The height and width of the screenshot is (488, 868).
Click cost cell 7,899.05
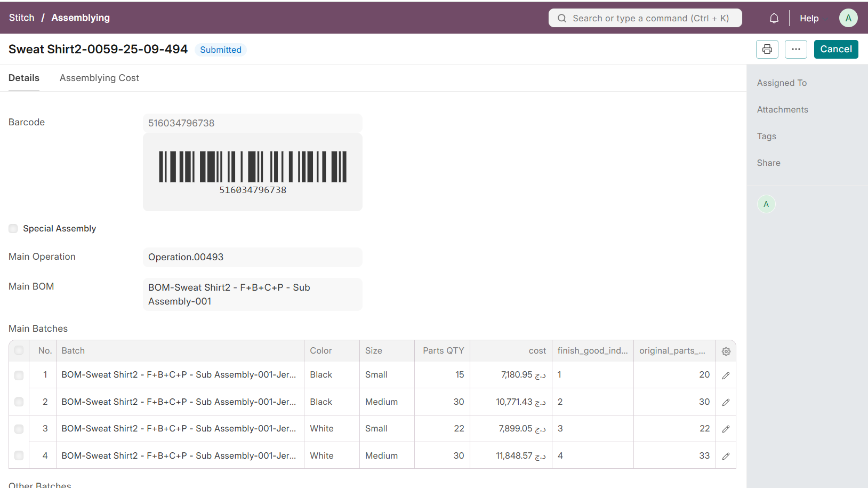point(511,428)
